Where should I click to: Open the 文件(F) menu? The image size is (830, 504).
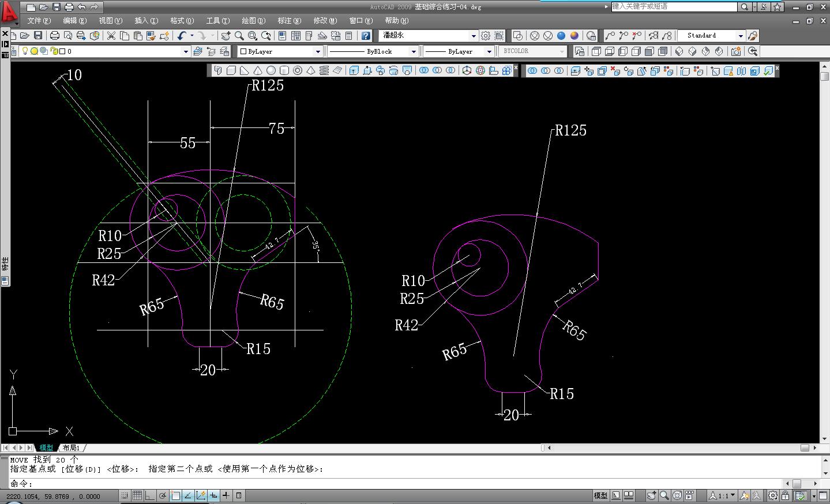(x=39, y=21)
